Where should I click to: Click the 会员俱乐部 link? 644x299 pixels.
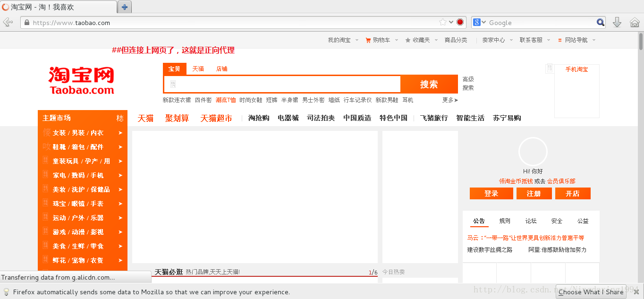(x=561, y=181)
